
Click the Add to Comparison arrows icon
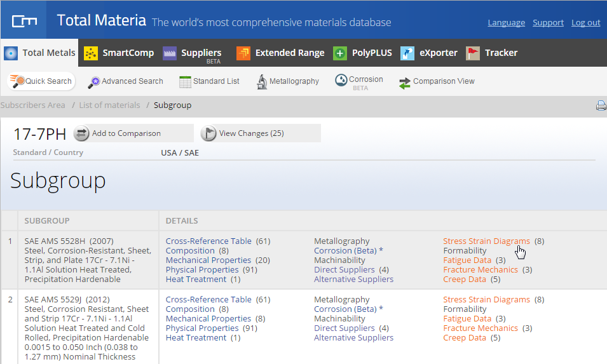[x=81, y=133]
